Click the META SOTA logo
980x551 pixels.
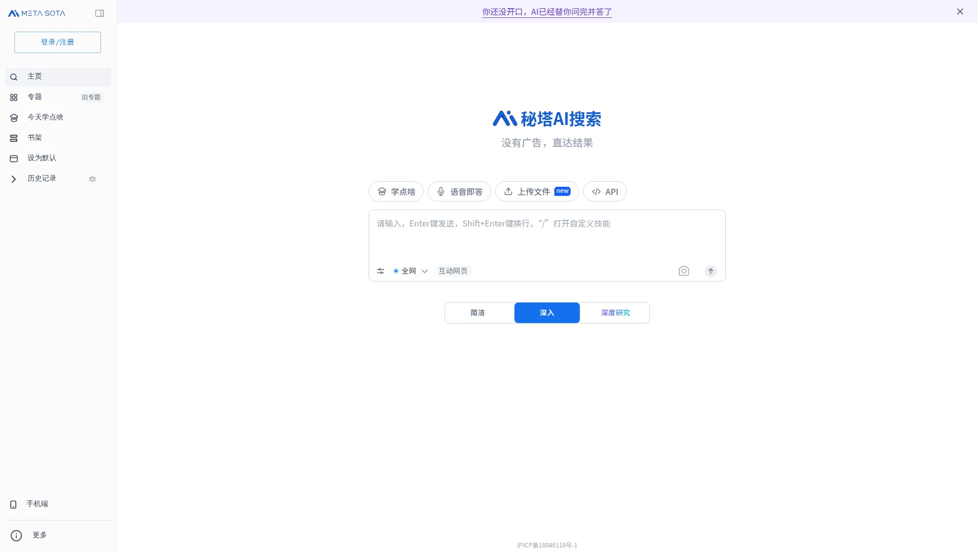point(36,13)
